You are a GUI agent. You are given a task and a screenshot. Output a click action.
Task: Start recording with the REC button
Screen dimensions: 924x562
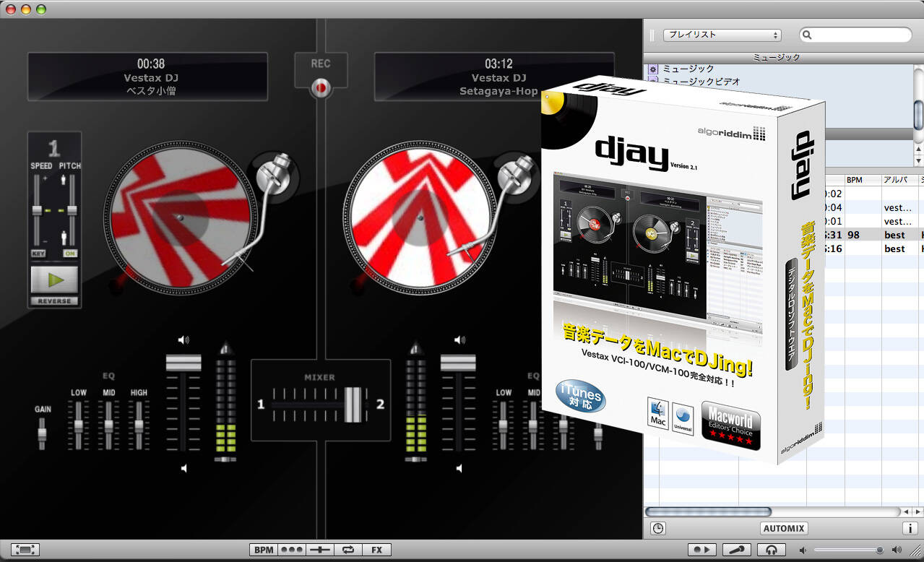pyautogui.click(x=320, y=88)
